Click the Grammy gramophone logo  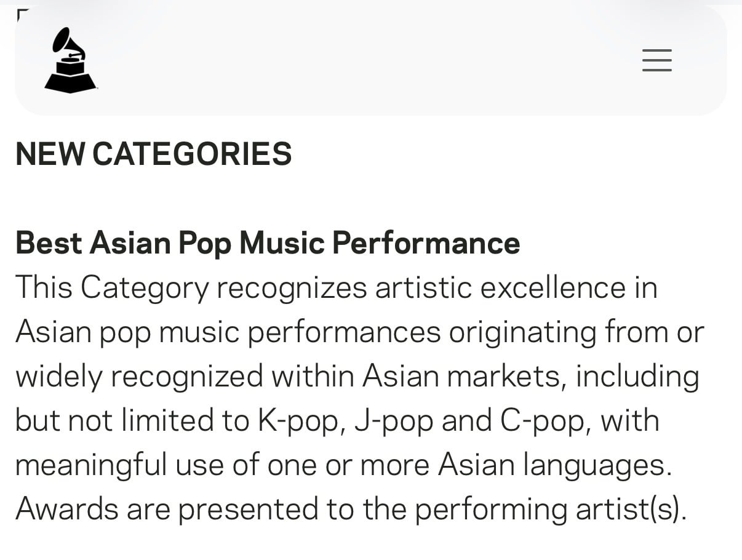tap(70, 60)
